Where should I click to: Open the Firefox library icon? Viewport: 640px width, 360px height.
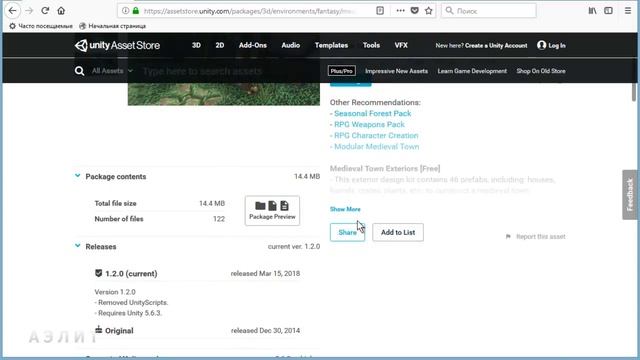(x=592, y=11)
